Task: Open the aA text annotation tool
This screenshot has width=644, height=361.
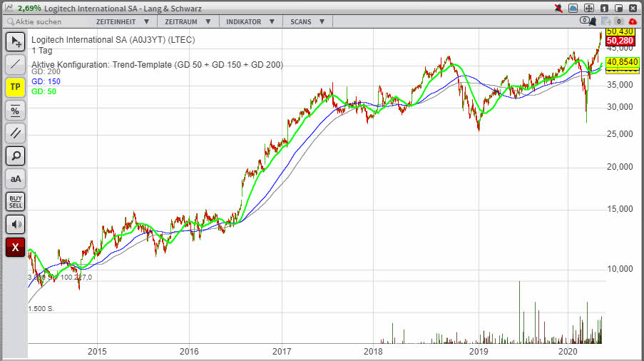Action: click(15, 179)
